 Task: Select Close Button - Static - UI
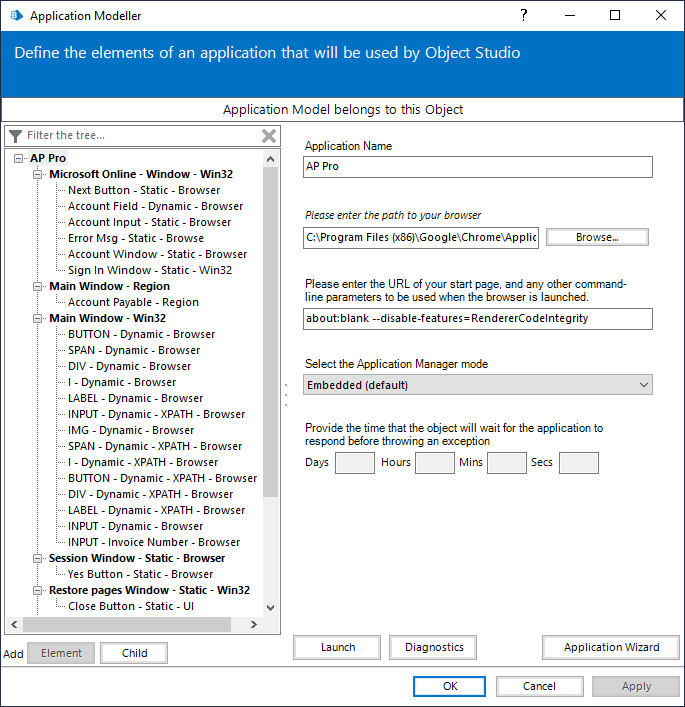pos(131,606)
